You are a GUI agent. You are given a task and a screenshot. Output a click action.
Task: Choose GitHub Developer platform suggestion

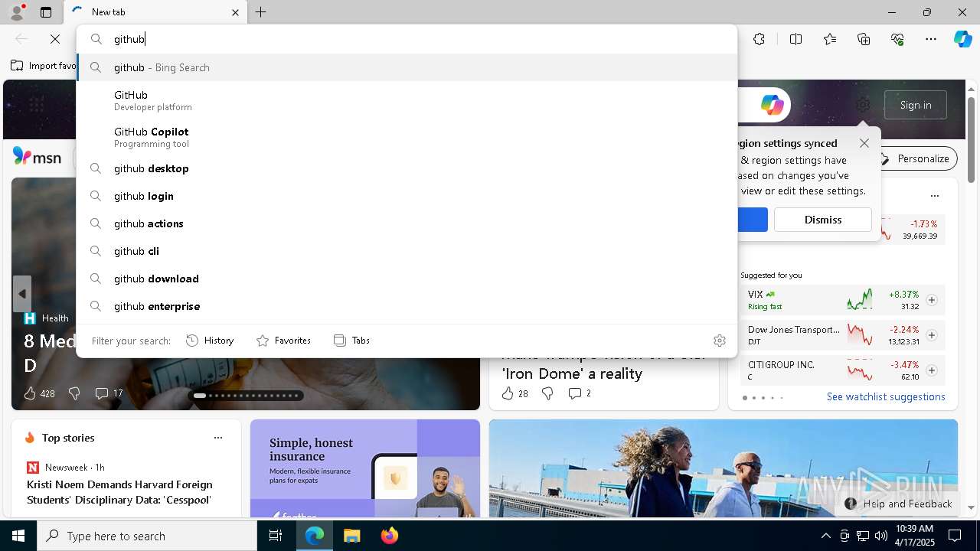pyautogui.click(x=407, y=100)
